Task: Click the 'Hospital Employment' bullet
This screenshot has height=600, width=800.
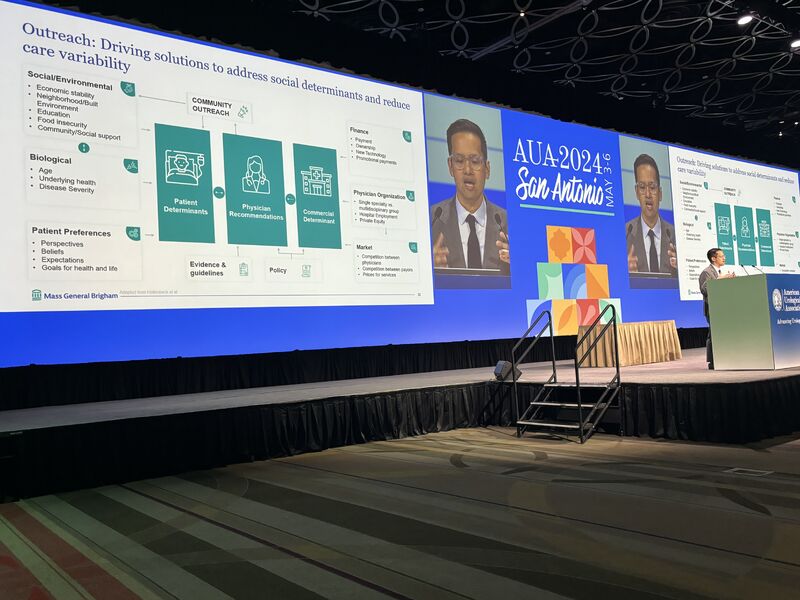Action: point(379,215)
